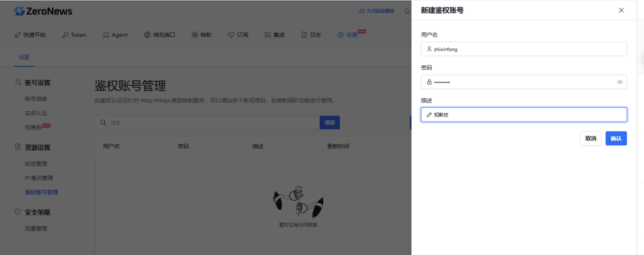
Task: Open 标签管理 in the sidebar
Action: (x=36, y=164)
